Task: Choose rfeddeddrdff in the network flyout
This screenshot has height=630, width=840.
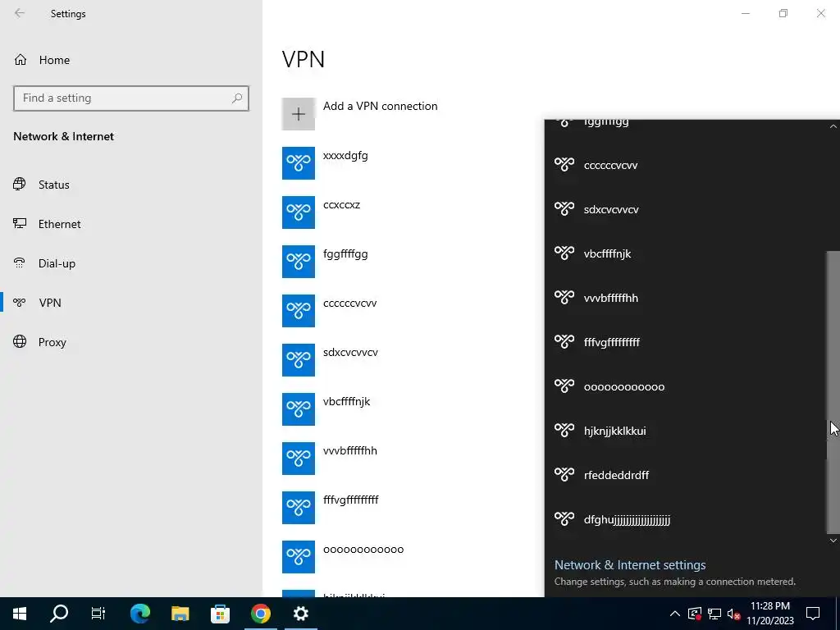Action: 686,475
